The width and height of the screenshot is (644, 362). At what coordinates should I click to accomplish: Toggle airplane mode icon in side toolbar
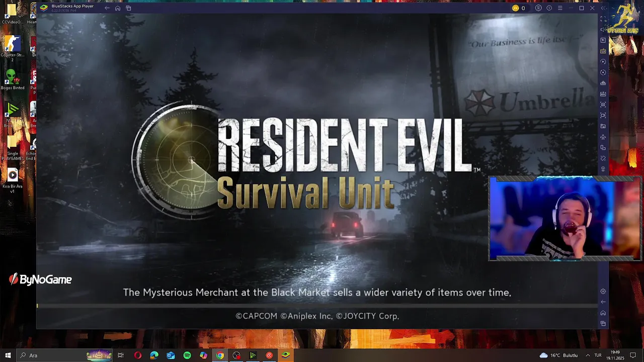click(x=603, y=137)
